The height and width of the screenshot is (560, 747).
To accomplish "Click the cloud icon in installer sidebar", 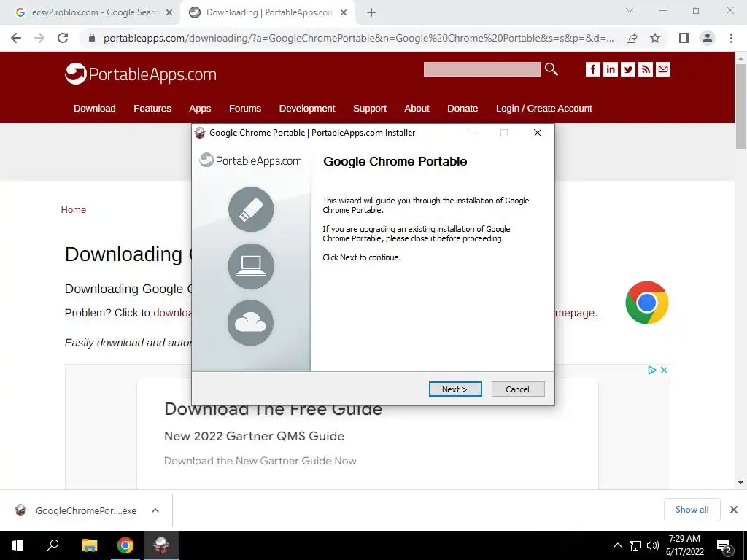I will click(251, 323).
